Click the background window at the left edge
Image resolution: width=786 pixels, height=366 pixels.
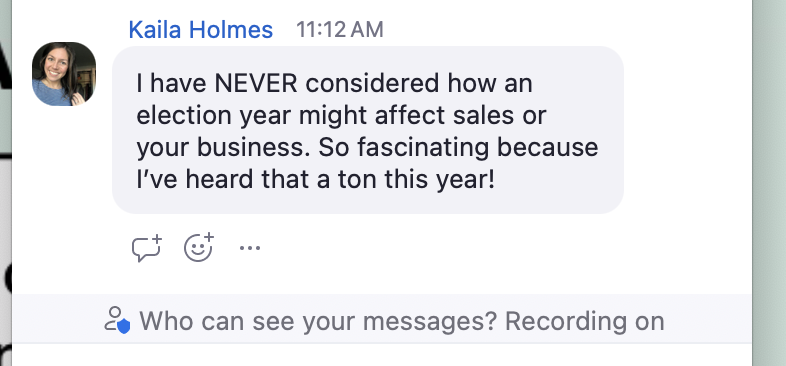point(6,183)
